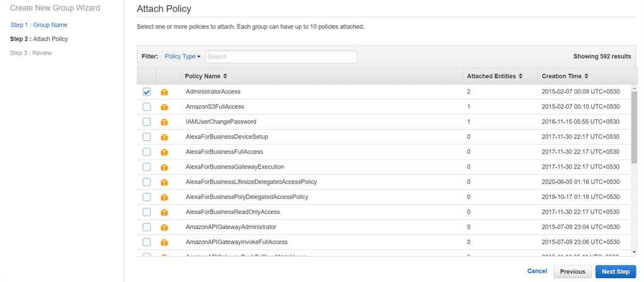Click the AmazonAPIGatewayAdministrator policy name

(x=231, y=227)
